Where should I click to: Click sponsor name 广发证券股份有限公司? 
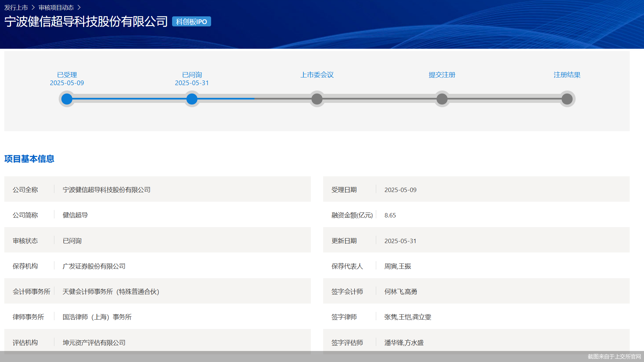(x=94, y=266)
